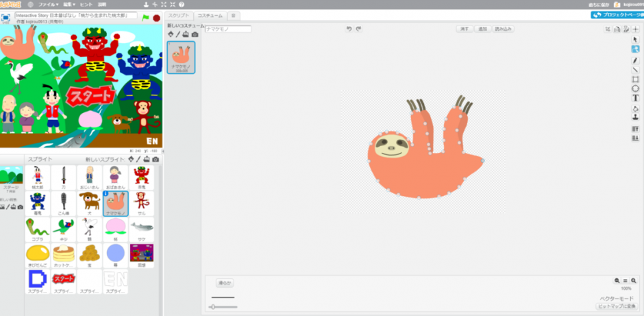
Task: Choose the Rectangle drawing tool
Action: (635, 79)
